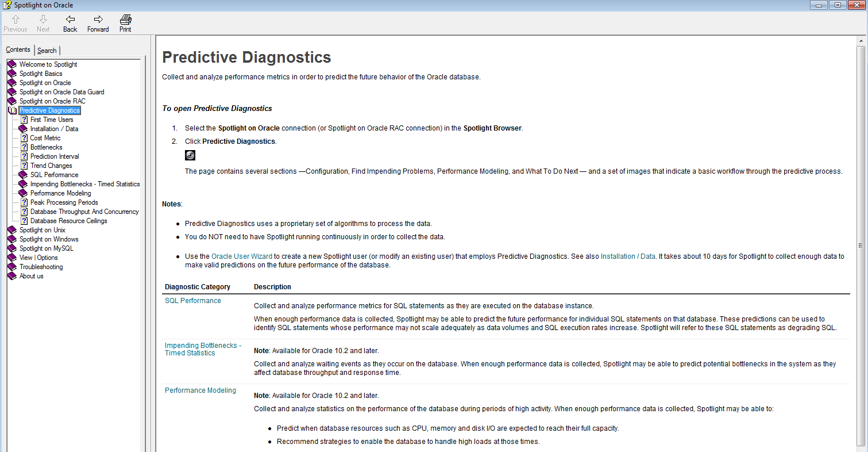Screen dimensions: 868x452
Task: Click the open book icon beside Predictive Diagnostics
Action: 12,110
